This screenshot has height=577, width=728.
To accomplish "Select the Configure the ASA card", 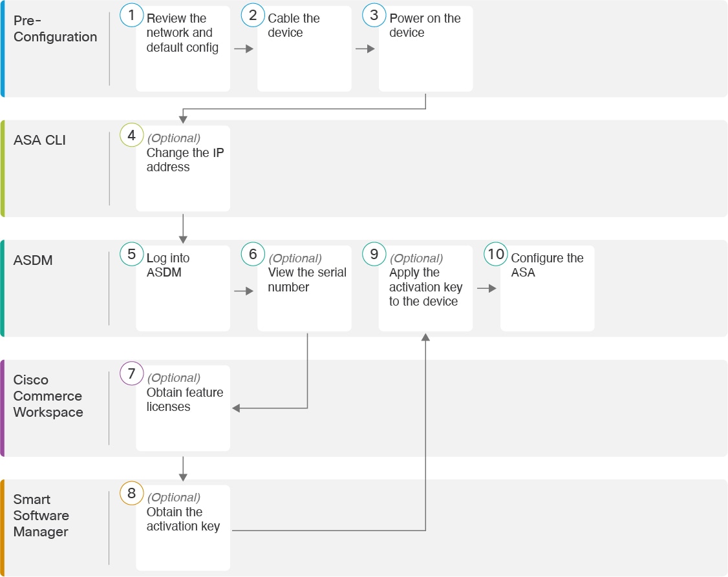I will pyautogui.click(x=548, y=288).
